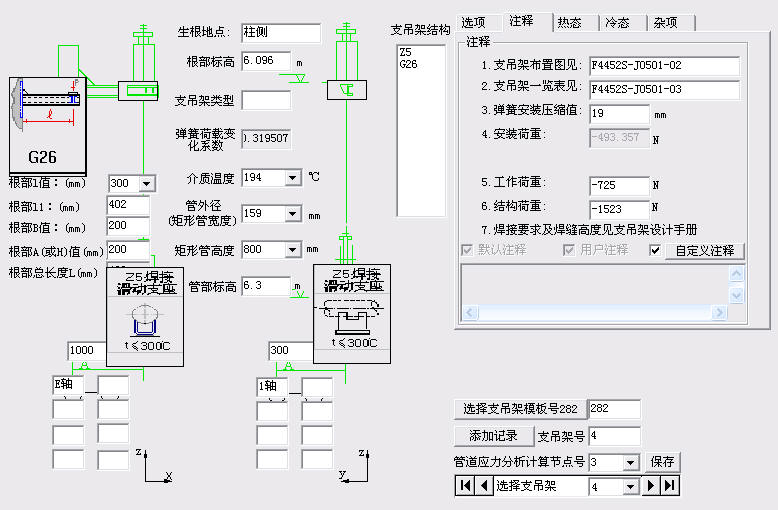Toggle the 自定义注释 checkbox
This screenshot has height=510, width=778.
[656, 250]
